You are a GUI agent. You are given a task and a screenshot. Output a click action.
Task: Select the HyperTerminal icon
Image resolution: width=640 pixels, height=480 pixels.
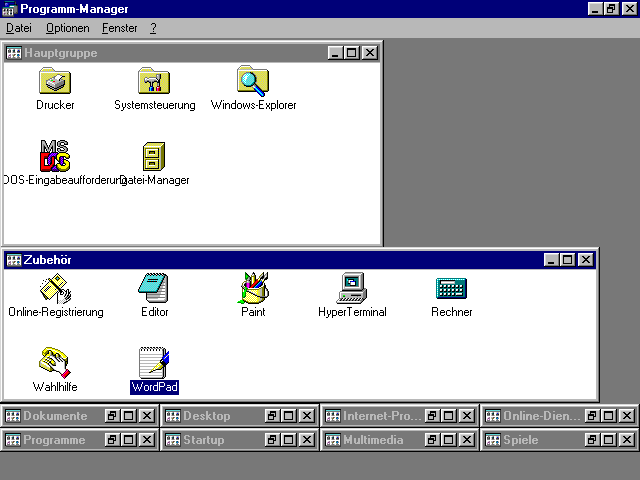pyautogui.click(x=352, y=288)
